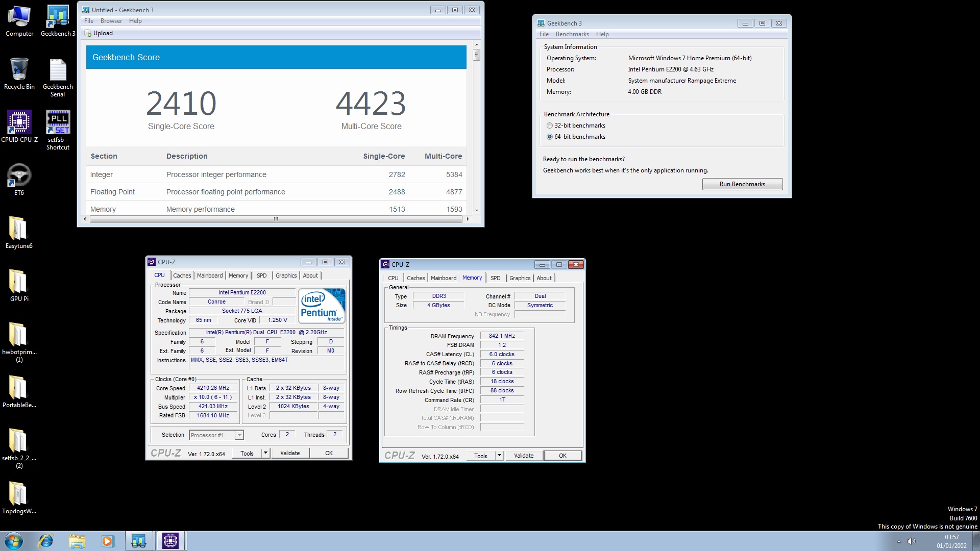This screenshot has height=551, width=980.
Task: Click OK in CPU-Z CPU window
Action: pyautogui.click(x=329, y=453)
